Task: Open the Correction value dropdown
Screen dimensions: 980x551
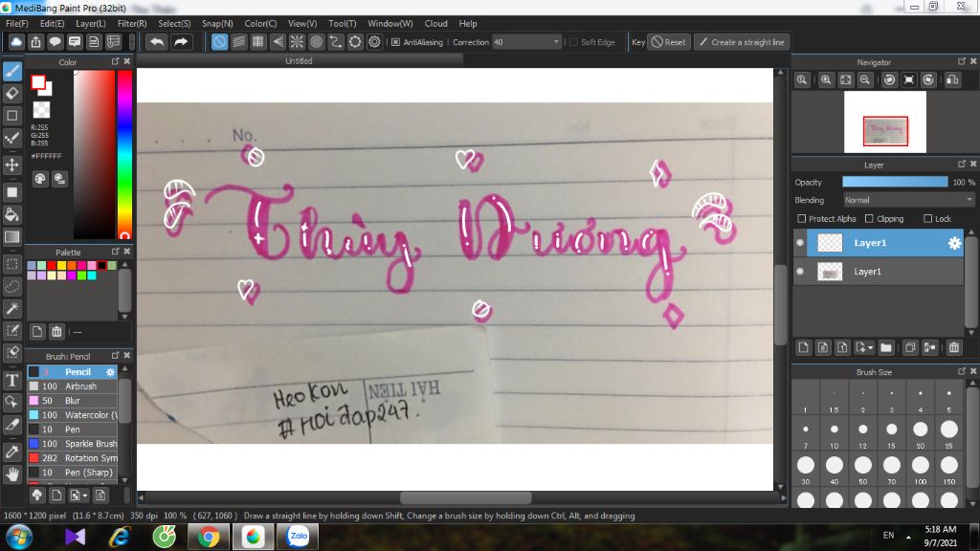Action: click(556, 42)
